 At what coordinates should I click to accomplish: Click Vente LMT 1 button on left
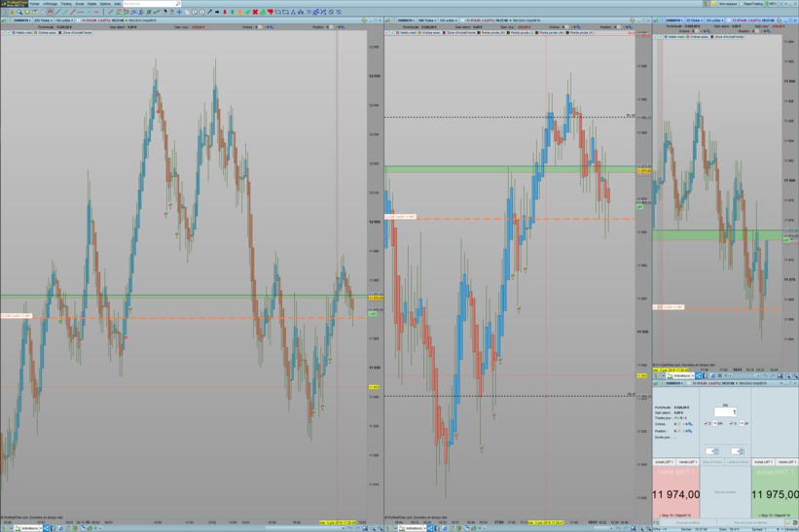tap(687, 462)
